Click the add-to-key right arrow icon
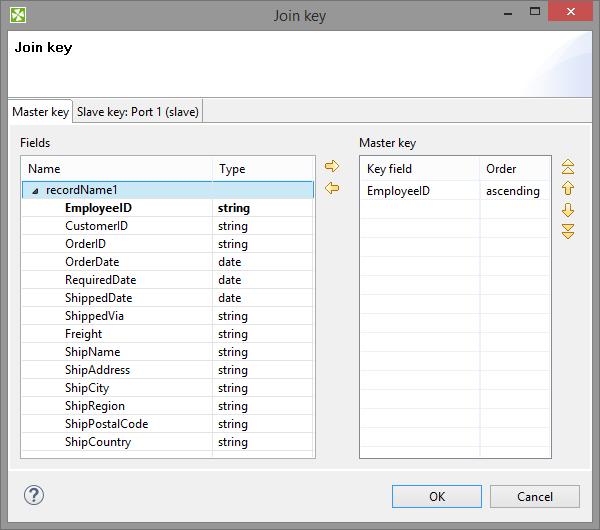The image size is (600, 530). click(333, 166)
